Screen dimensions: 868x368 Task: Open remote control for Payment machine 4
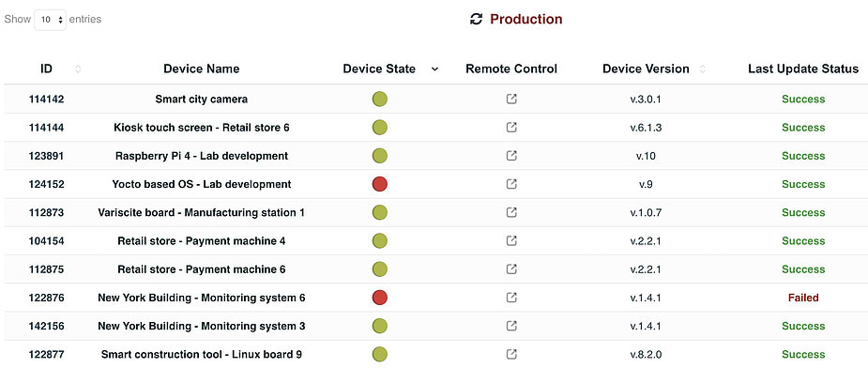pyautogui.click(x=511, y=241)
